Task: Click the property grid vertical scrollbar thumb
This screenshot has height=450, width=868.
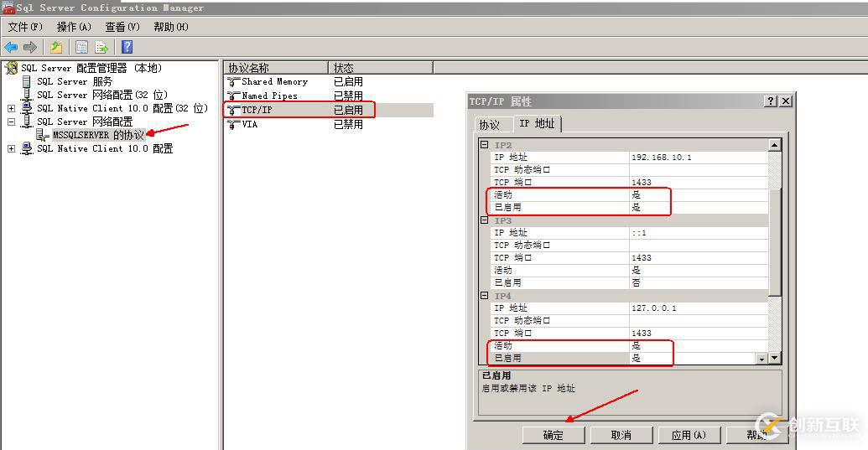Action: [774, 242]
